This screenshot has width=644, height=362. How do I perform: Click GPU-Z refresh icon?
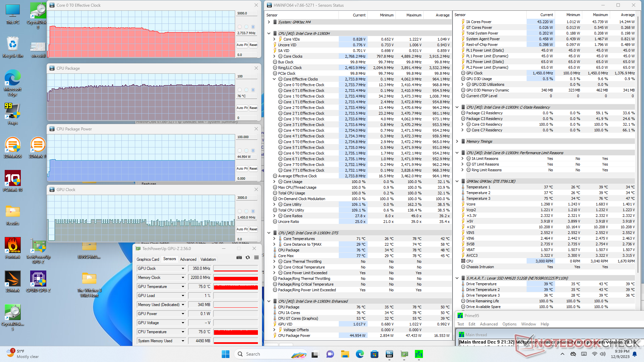[x=248, y=257]
